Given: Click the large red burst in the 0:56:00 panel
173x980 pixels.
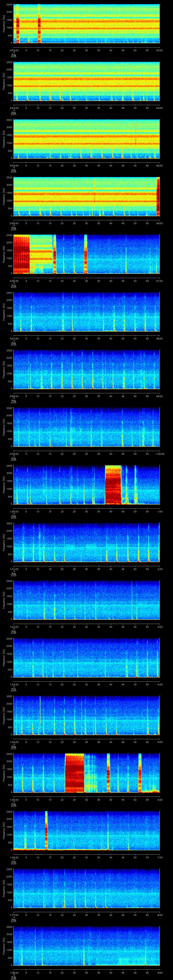Looking at the screenshot, I should [21, 254].
